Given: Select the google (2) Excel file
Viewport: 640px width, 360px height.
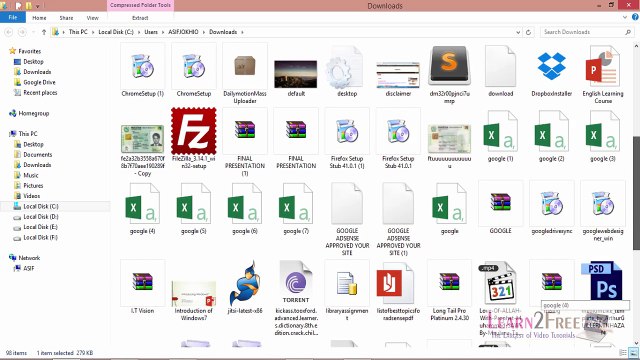Looking at the screenshot, I should [551, 132].
